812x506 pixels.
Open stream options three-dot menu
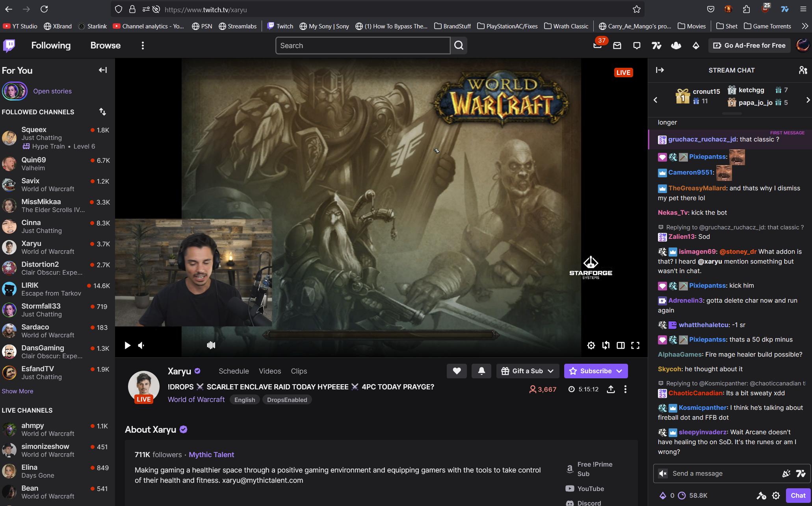point(625,389)
